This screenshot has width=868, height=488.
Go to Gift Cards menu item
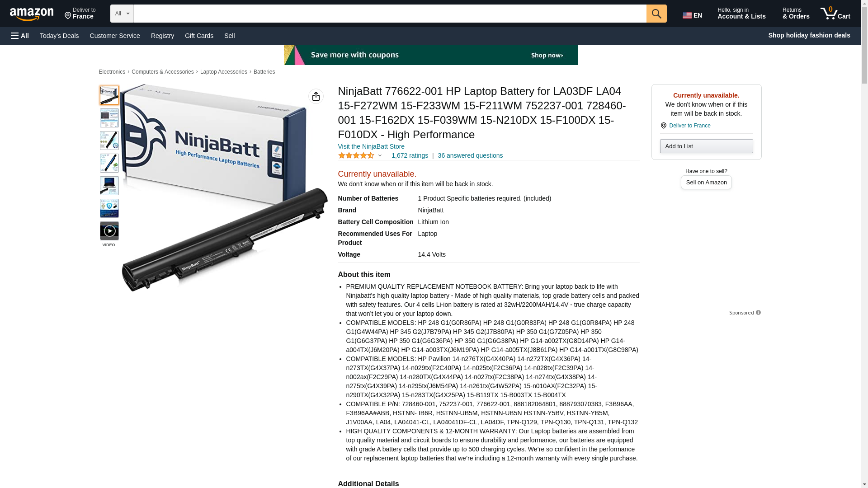tap(199, 36)
